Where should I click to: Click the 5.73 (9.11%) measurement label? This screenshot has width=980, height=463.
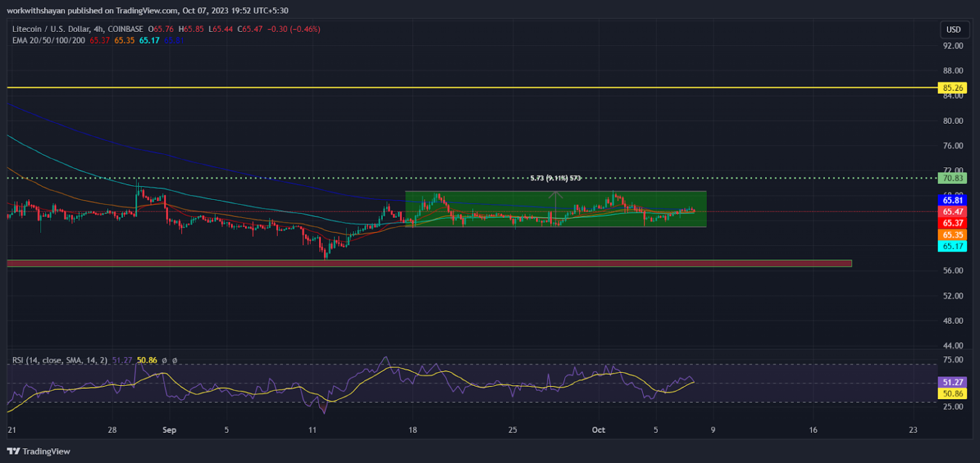click(555, 178)
